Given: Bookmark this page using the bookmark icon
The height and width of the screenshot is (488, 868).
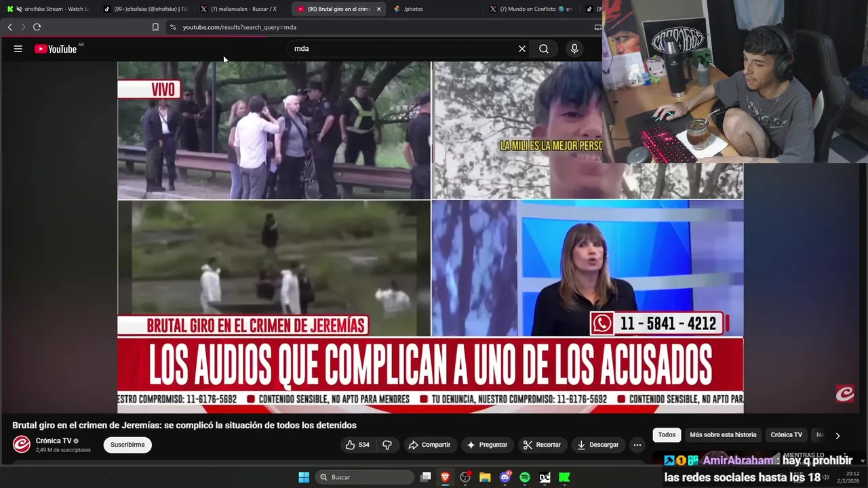Looking at the screenshot, I should pyautogui.click(x=155, y=27).
